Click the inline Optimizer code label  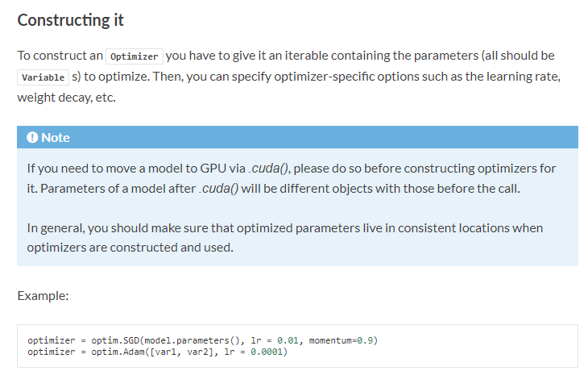click(x=135, y=56)
